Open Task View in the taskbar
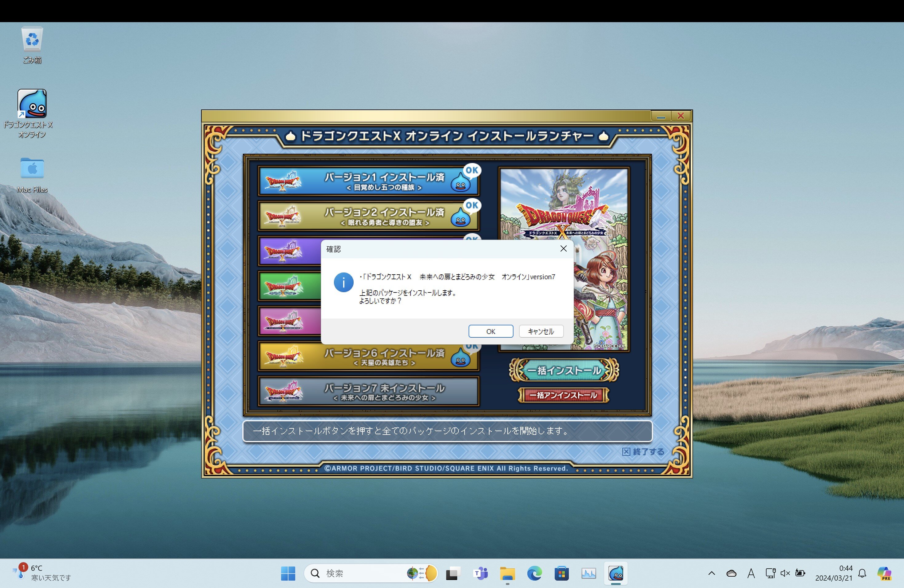 tap(453, 573)
